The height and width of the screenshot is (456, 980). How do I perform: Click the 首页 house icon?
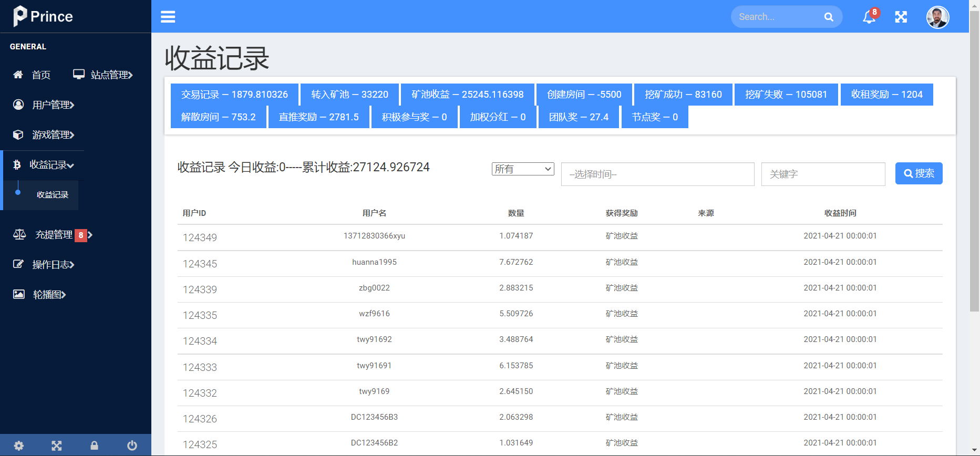pos(18,75)
